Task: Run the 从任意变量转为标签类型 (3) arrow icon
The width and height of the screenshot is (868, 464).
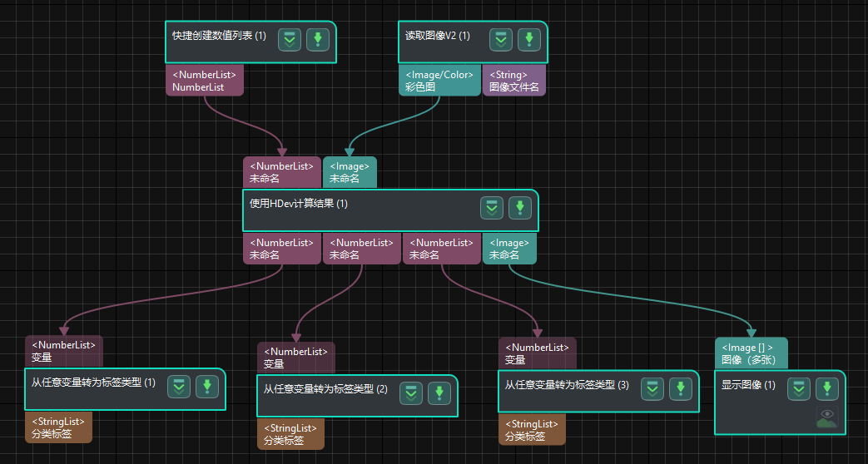Action: (681, 387)
